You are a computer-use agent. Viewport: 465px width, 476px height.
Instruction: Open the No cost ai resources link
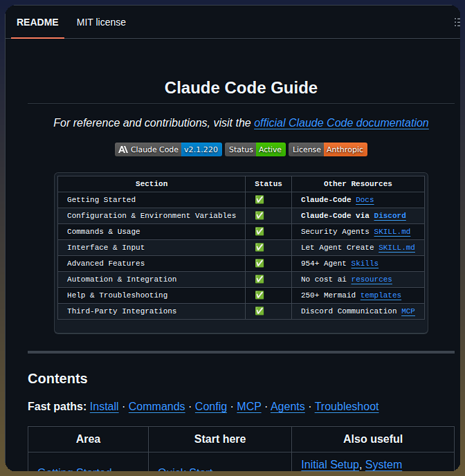(x=372, y=280)
